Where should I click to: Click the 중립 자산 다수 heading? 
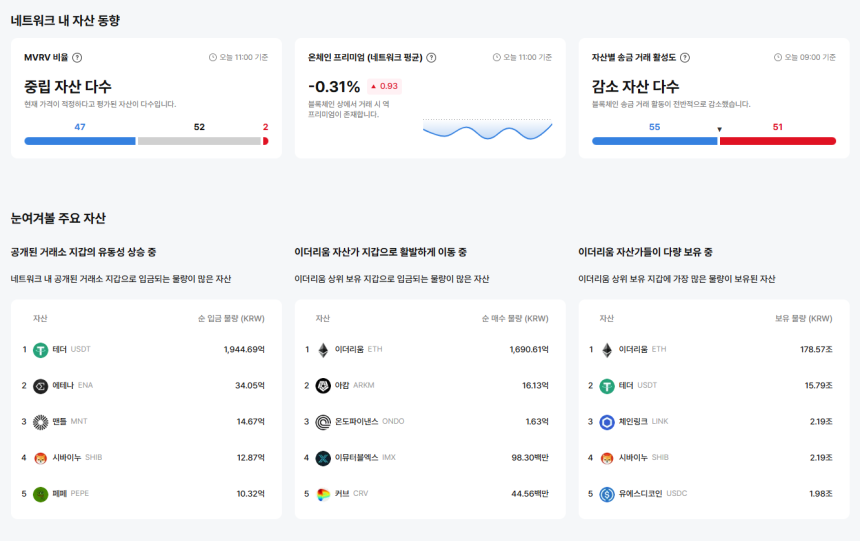point(67,86)
